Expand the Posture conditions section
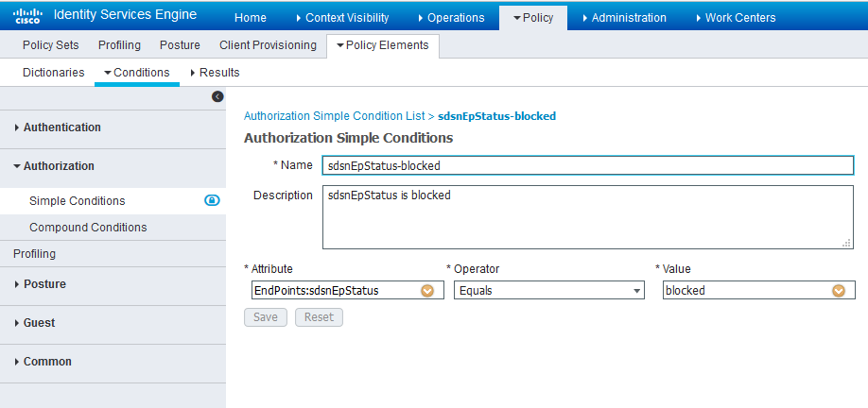868x408 pixels. pos(43,284)
